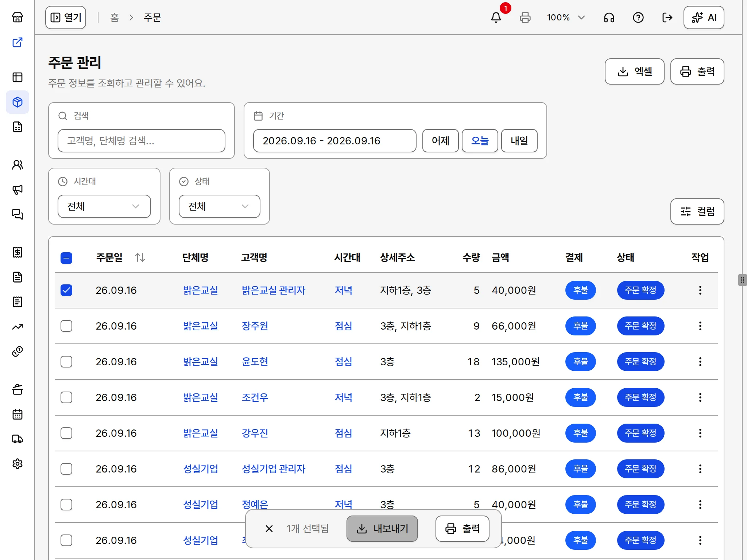Open the table layout icon in sidebar

pyautogui.click(x=18, y=77)
